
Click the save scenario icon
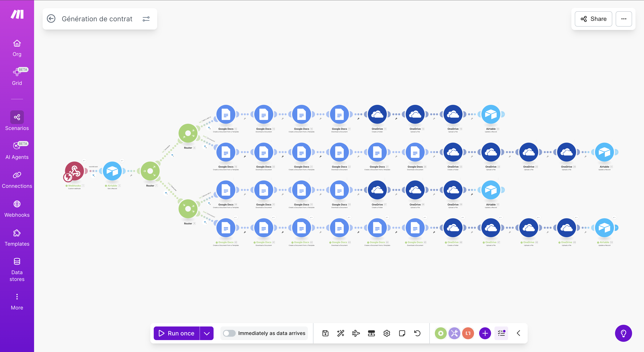click(x=325, y=333)
